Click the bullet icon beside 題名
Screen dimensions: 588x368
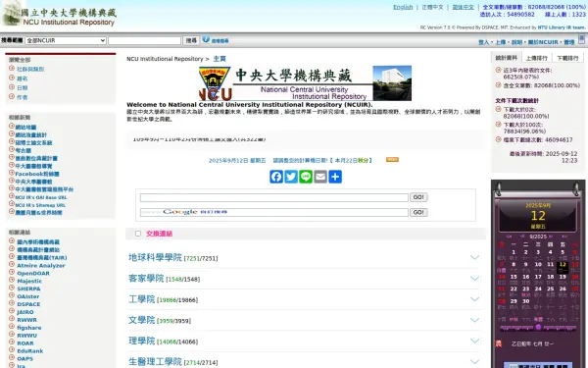[x=12, y=78]
